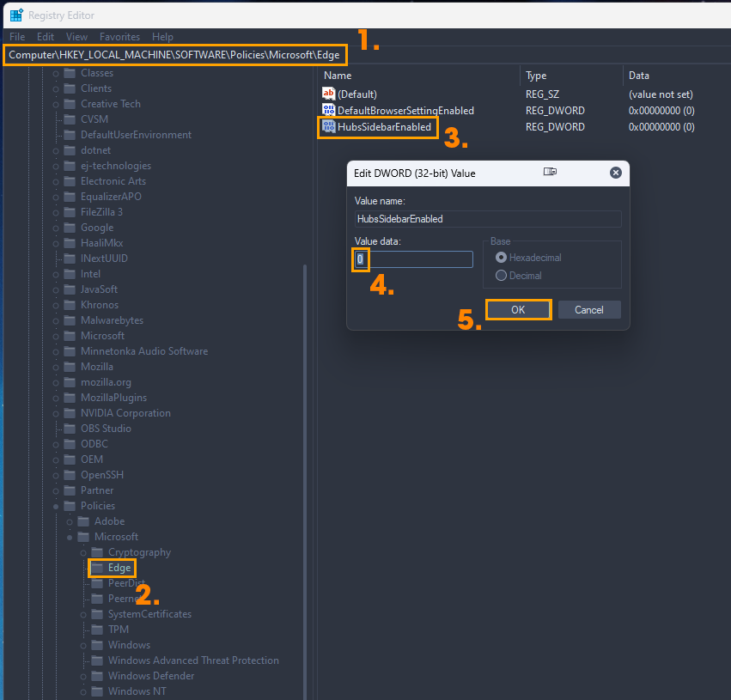Click the tree pane vertical scrollbar
The height and width of the screenshot is (700, 731).
pos(305,480)
